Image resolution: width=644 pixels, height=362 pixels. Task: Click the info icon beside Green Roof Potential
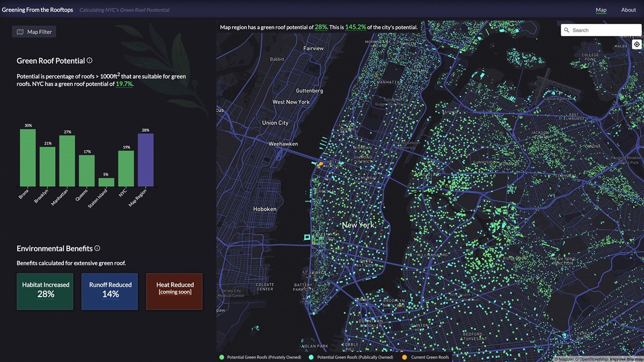(90, 61)
